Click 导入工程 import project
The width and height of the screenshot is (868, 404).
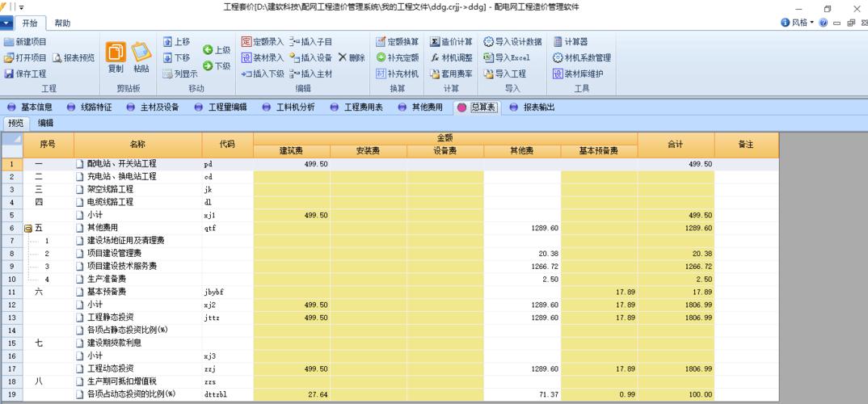(x=505, y=74)
